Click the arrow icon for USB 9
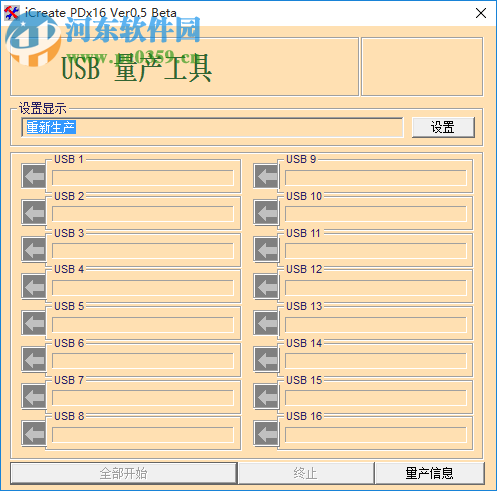Screen dimensions: 497x491 (x=266, y=176)
